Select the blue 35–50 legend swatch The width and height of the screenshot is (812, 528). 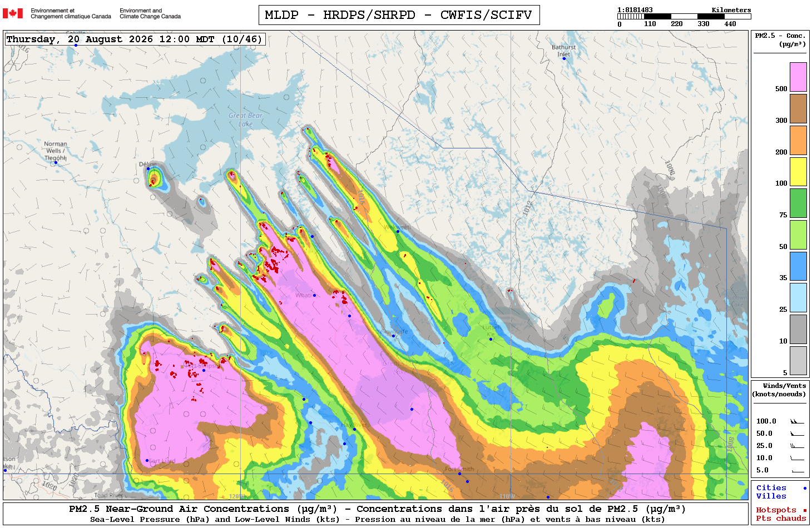(x=798, y=266)
